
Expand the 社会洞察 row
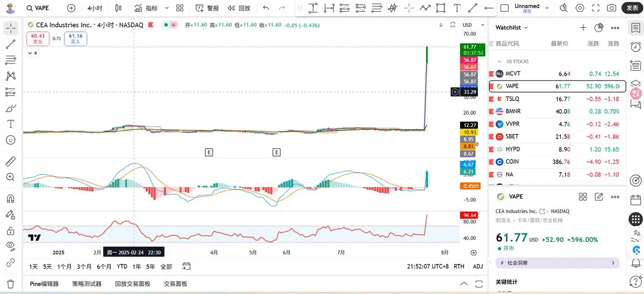(x=558, y=263)
